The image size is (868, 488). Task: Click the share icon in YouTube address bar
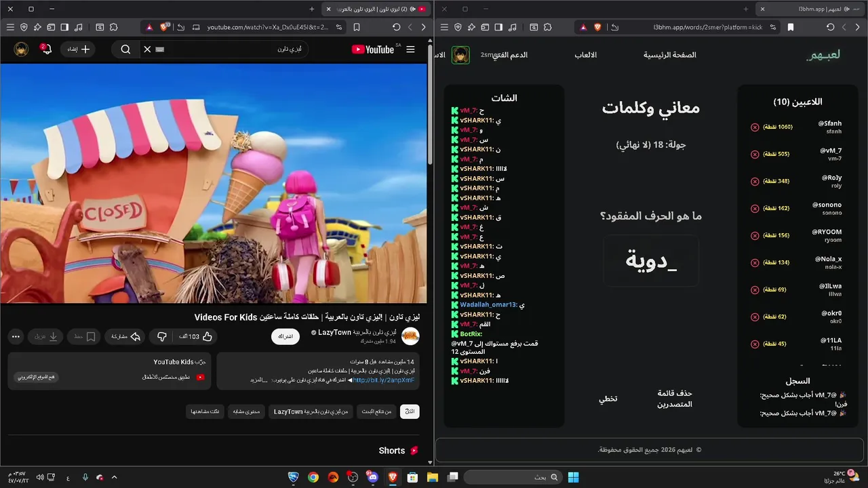(180, 27)
